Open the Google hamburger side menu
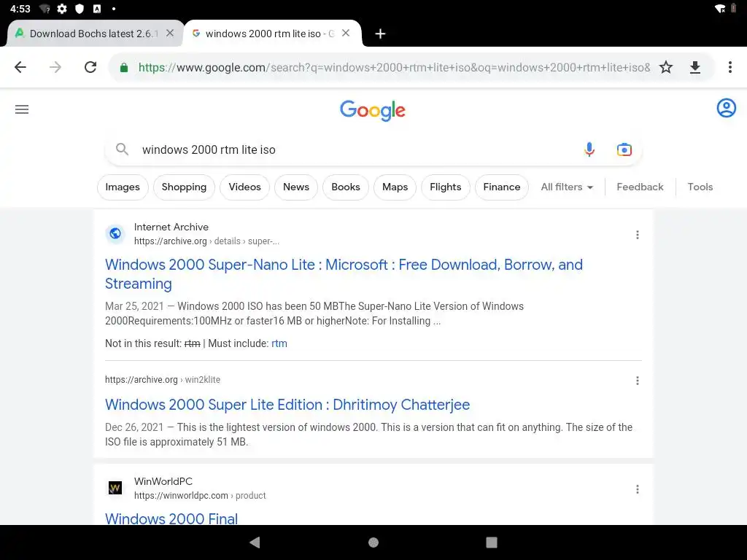 pyautogui.click(x=22, y=109)
